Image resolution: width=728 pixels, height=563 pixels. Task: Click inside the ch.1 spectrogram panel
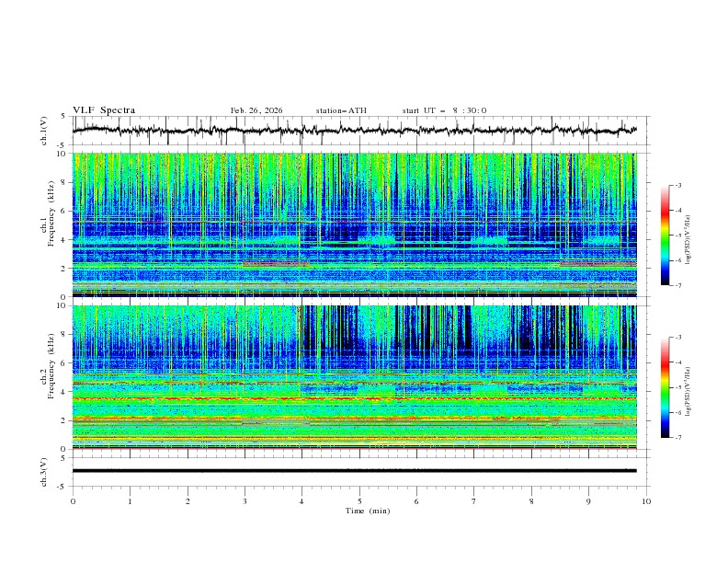pyautogui.click(x=354, y=224)
